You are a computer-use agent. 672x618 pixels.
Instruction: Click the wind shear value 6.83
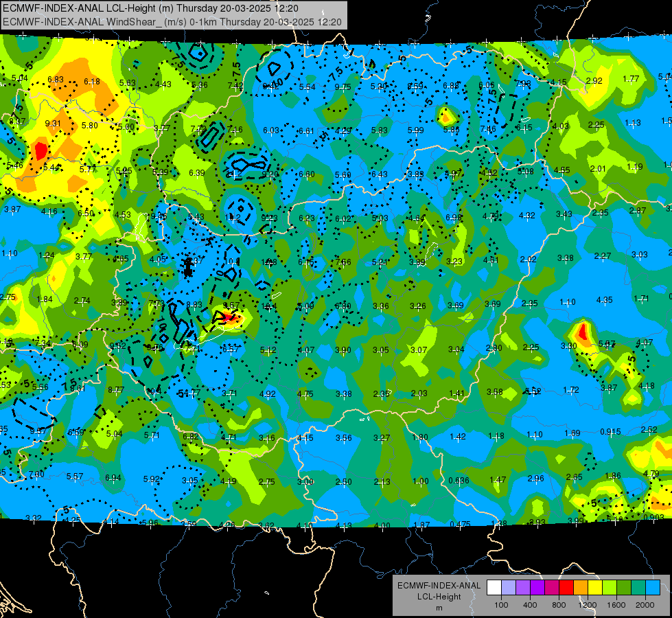point(56,80)
